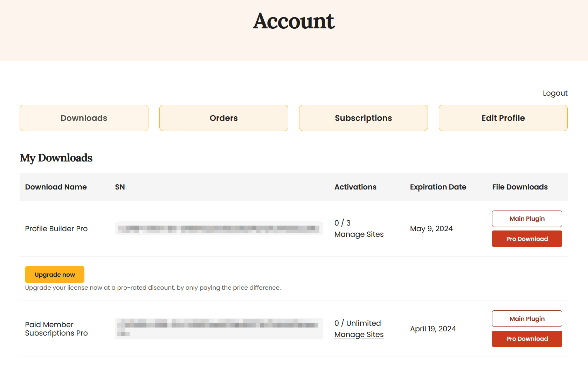Click the My Downloads heading
The height and width of the screenshot is (365, 588).
[56, 158]
